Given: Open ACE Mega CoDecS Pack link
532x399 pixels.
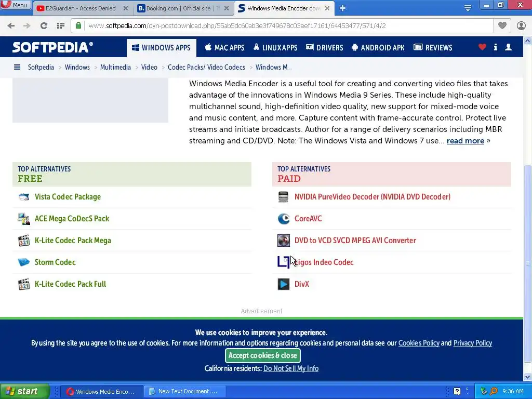Looking at the screenshot, I should (x=72, y=219).
